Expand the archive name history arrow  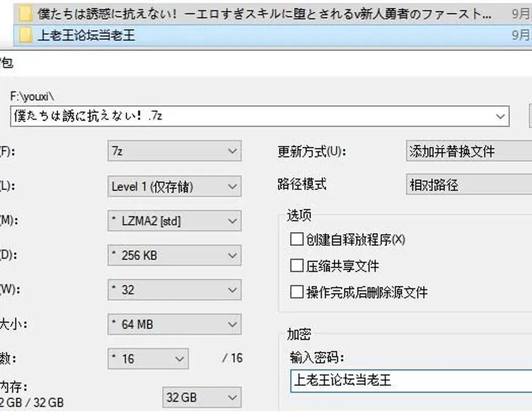500,116
